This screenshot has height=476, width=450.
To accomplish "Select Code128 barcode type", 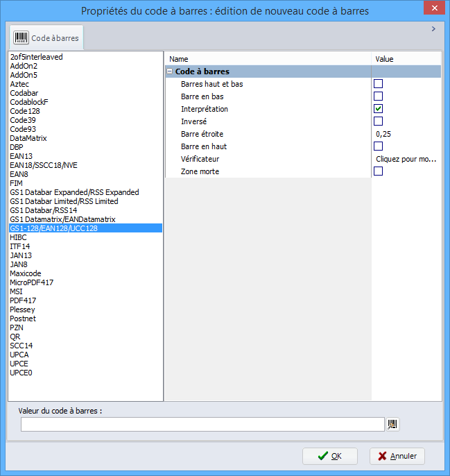I will (x=24, y=111).
